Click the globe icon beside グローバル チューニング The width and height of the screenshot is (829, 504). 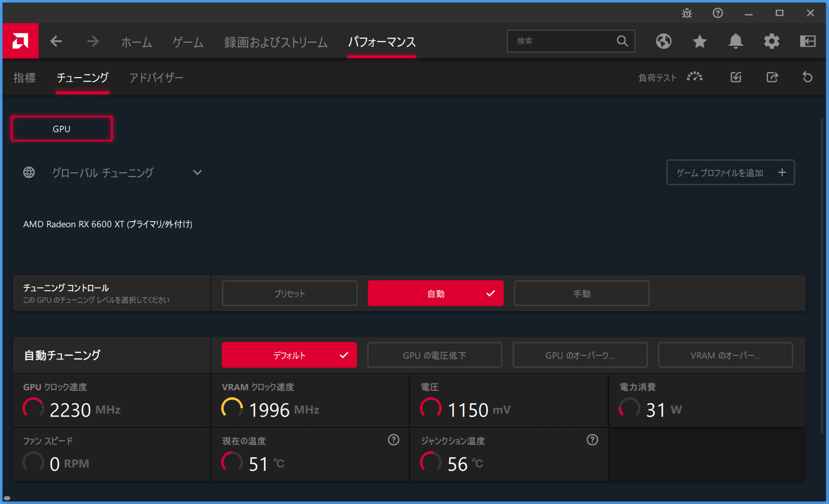tap(29, 172)
